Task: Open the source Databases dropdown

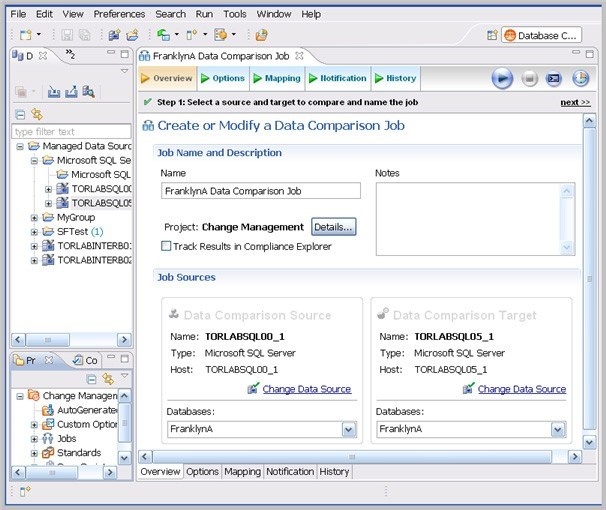Action: [349, 429]
